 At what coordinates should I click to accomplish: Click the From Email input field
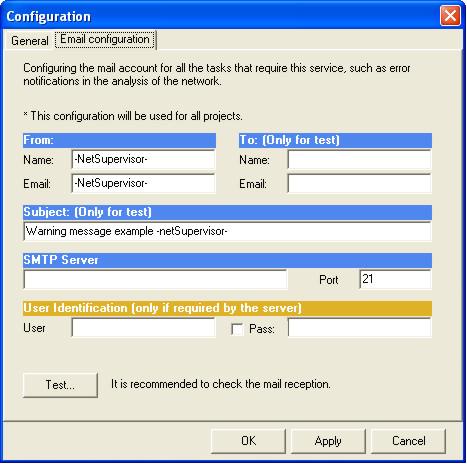pos(143,183)
